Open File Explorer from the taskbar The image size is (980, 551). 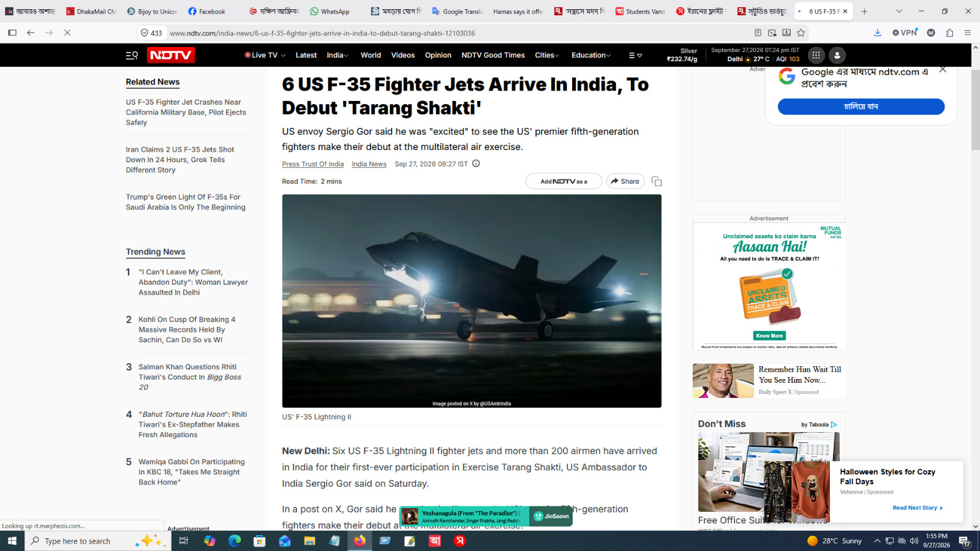tap(309, 541)
